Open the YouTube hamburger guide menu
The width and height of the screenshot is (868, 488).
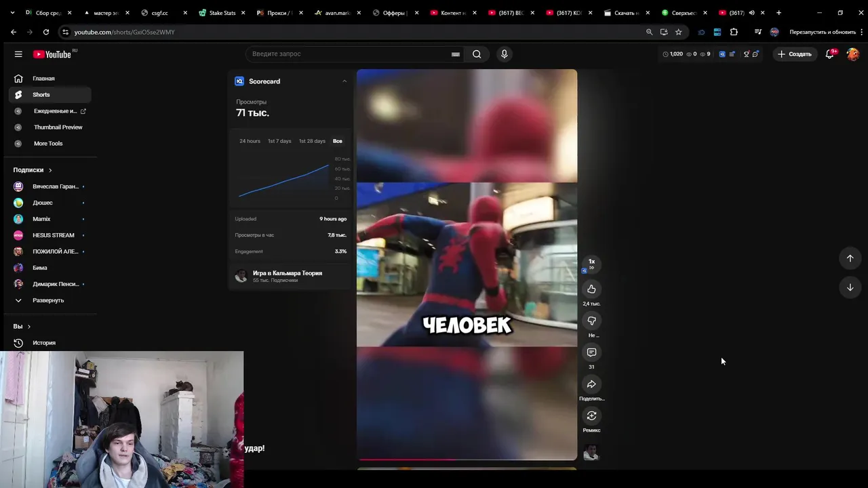[18, 54]
